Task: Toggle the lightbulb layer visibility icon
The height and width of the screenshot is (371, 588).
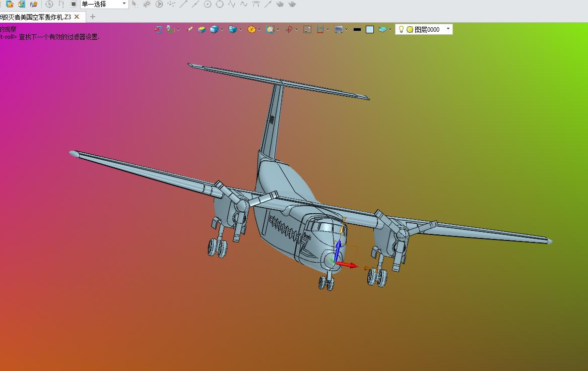Action: point(401,29)
